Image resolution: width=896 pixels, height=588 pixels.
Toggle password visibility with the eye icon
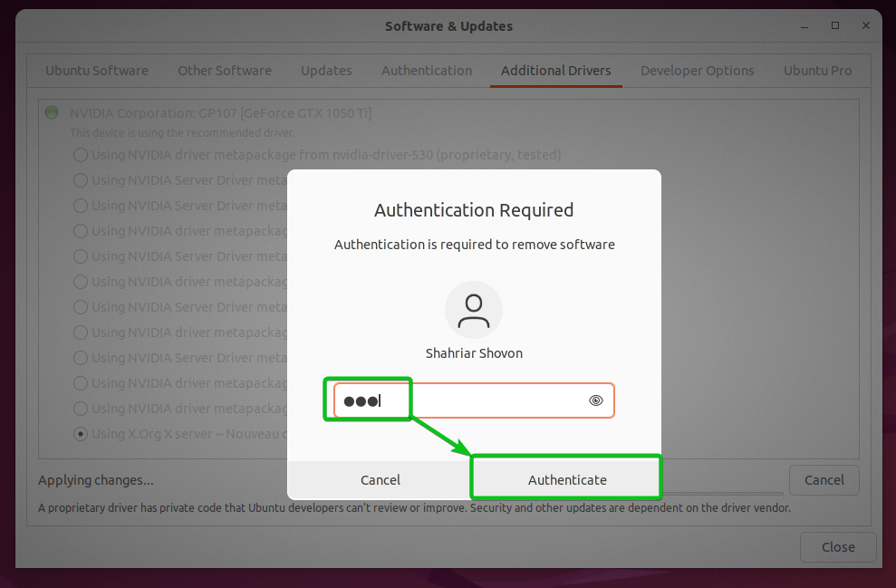(x=595, y=400)
